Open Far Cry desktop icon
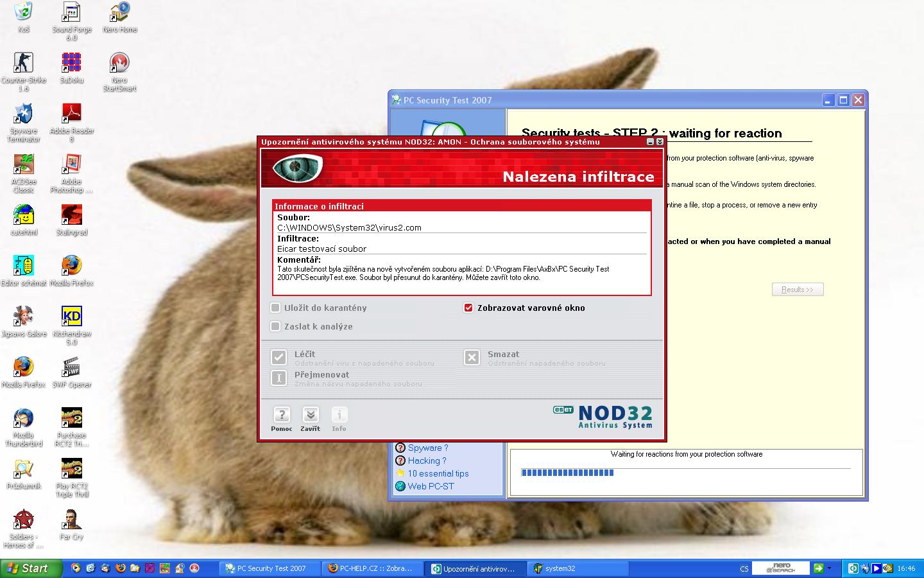 pos(72,525)
